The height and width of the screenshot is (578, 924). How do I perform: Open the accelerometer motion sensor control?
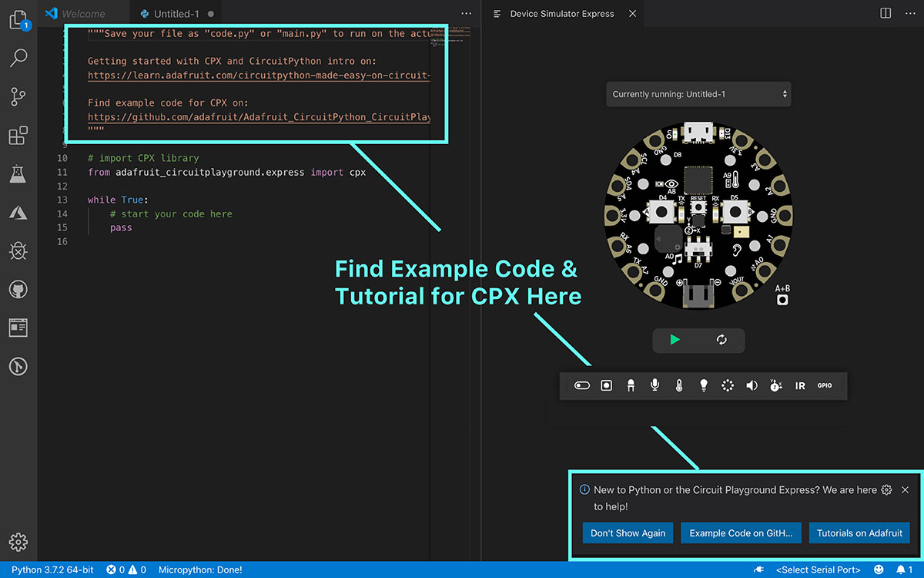pyautogui.click(x=776, y=385)
